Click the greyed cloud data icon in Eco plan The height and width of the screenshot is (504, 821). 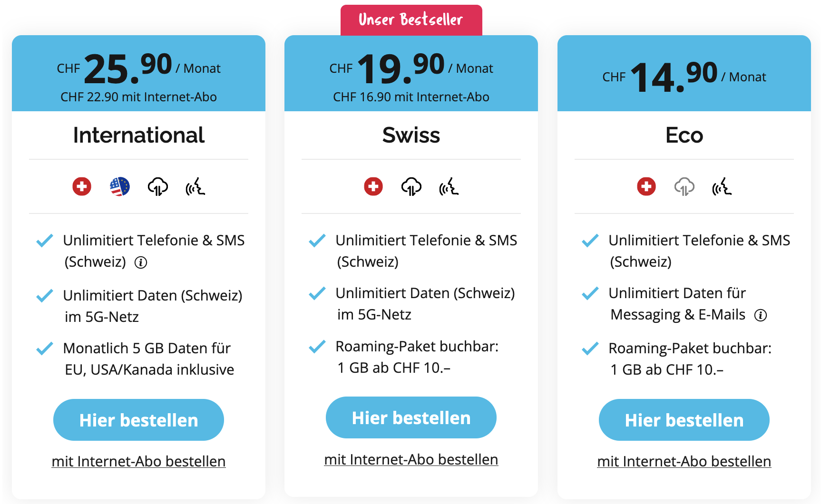pyautogui.click(x=684, y=186)
